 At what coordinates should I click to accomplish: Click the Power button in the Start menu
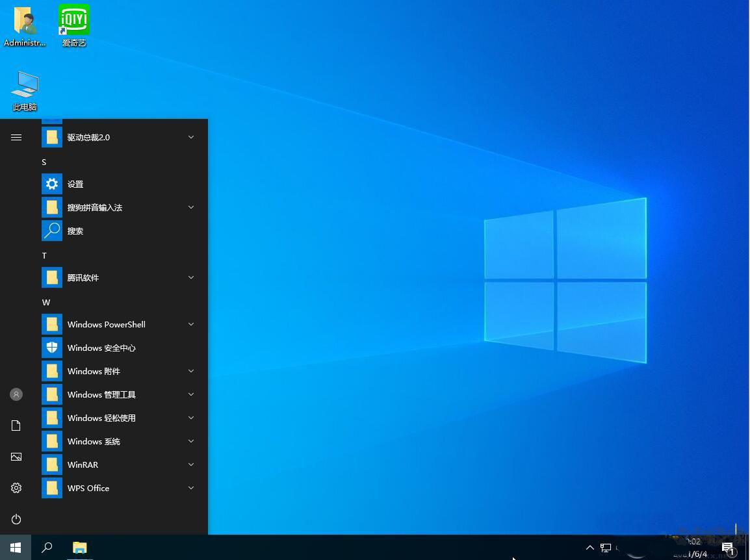click(x=16, y=519)
